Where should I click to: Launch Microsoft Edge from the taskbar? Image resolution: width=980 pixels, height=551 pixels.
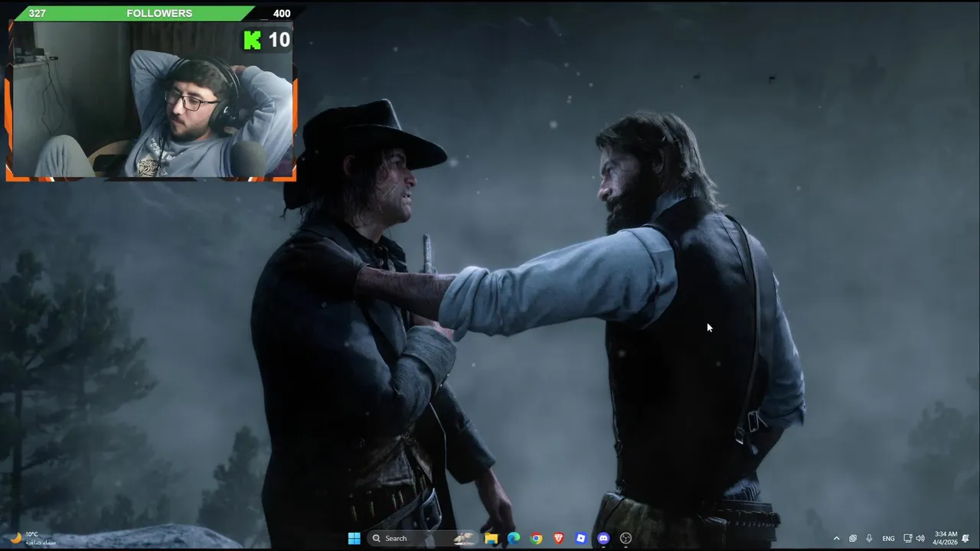pyautogui.click(x=513, y=538)
